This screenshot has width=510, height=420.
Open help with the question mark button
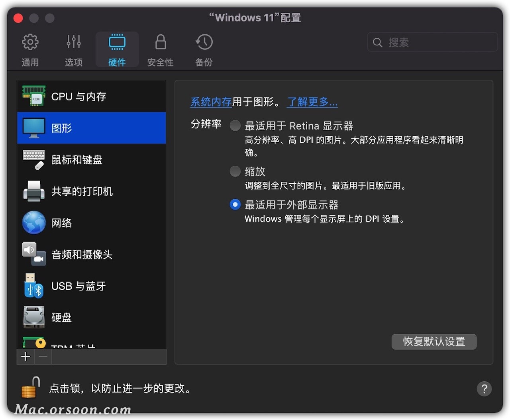[484, 389]
